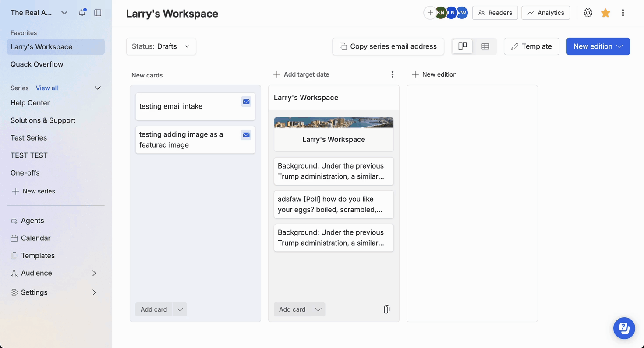Switch to board view
The width and height of the screenshot is (644, 348).
coord(463,46)
